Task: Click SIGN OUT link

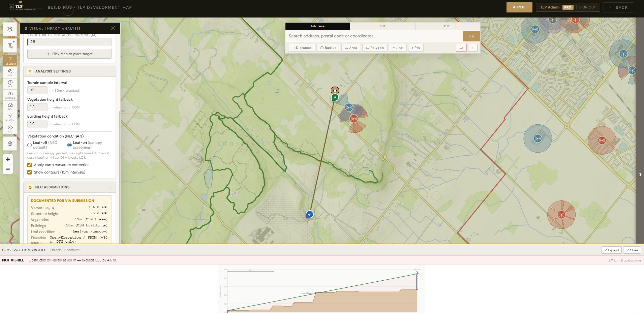Action: tap(587, 7)
